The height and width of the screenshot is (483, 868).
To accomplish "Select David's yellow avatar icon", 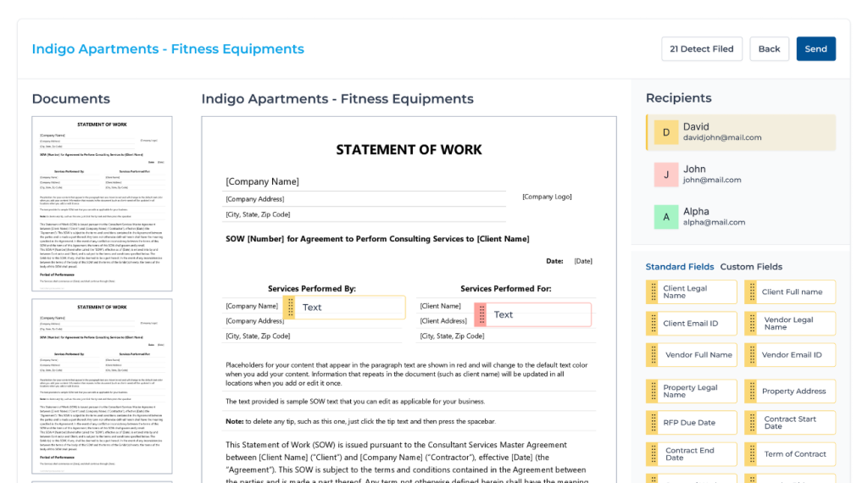I will (666, 132).
